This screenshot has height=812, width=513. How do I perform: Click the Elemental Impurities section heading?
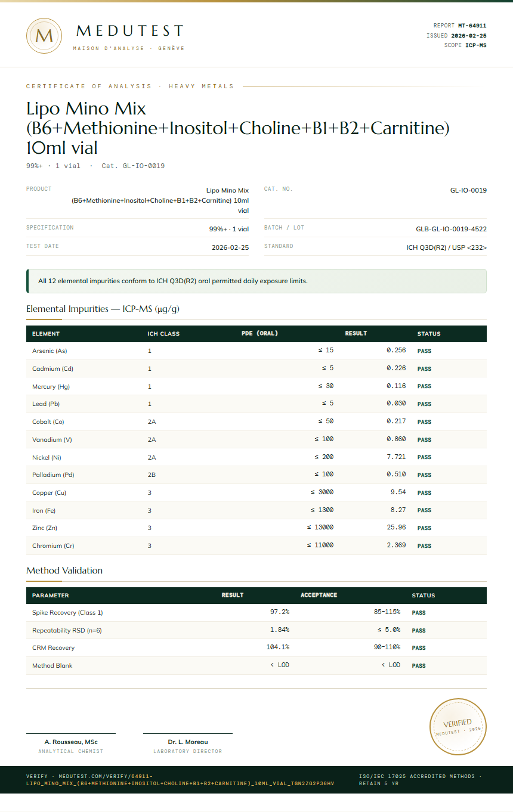[x=103, y=309]
